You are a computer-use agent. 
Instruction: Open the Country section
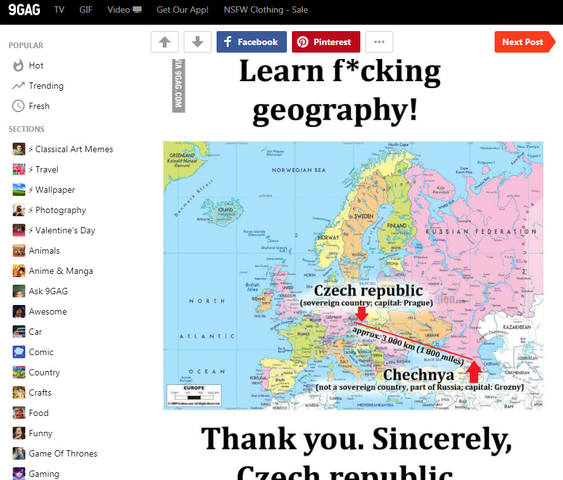[x=44, y=373]
